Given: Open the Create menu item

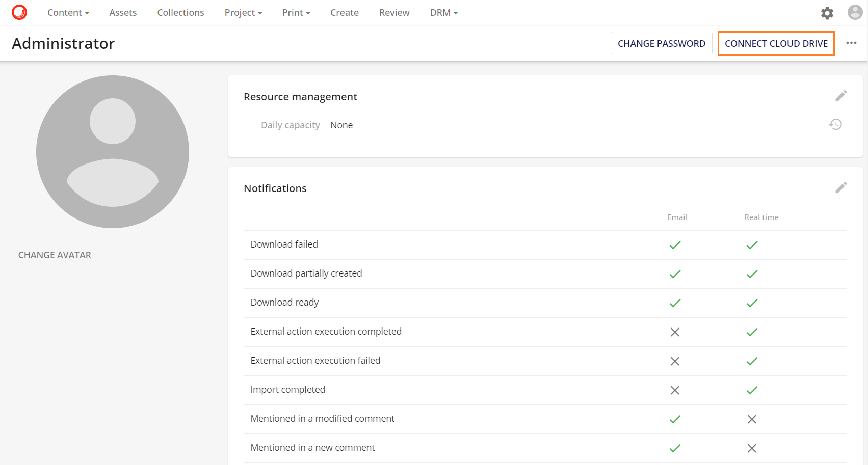Looking at the screenshot, I should [345, 12].
